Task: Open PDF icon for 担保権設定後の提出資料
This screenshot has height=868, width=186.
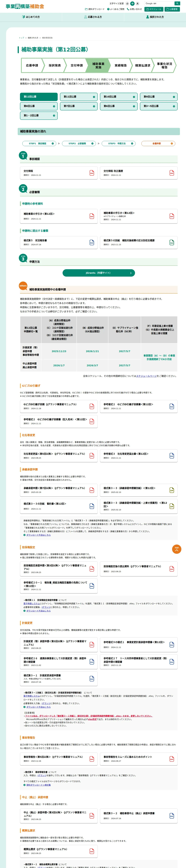Action: (x=172, y=569)
